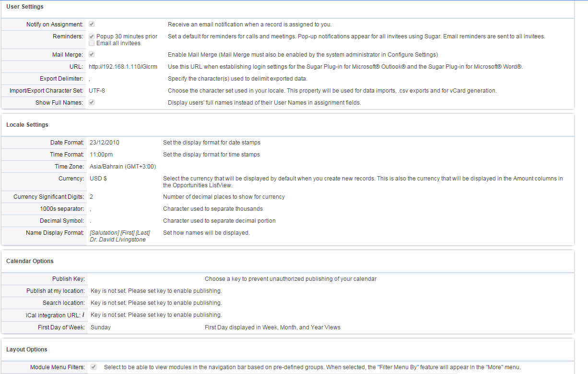
Task: Toggle the Mail Merge checkbox
Action: coord(92,55)
